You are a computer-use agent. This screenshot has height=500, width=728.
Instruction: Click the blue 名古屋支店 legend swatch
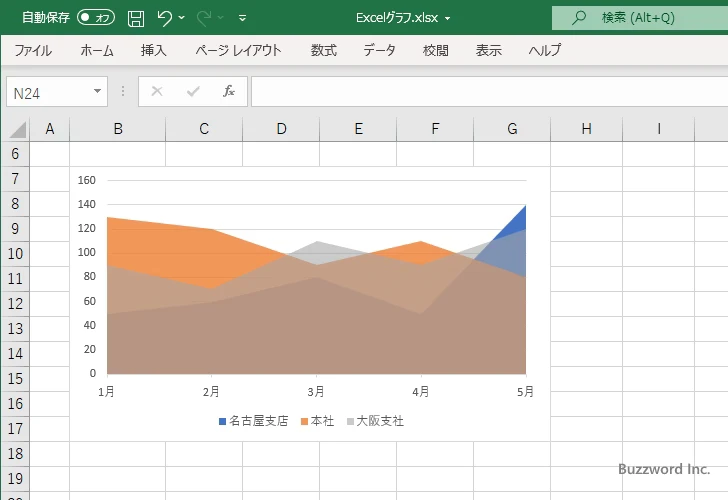pyautogui.click(x=222, y=422)
